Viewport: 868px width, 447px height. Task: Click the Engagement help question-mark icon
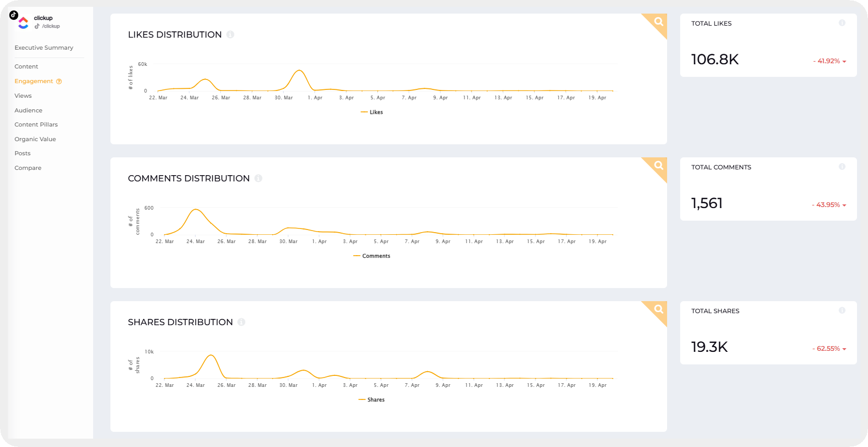click(59, 82)
